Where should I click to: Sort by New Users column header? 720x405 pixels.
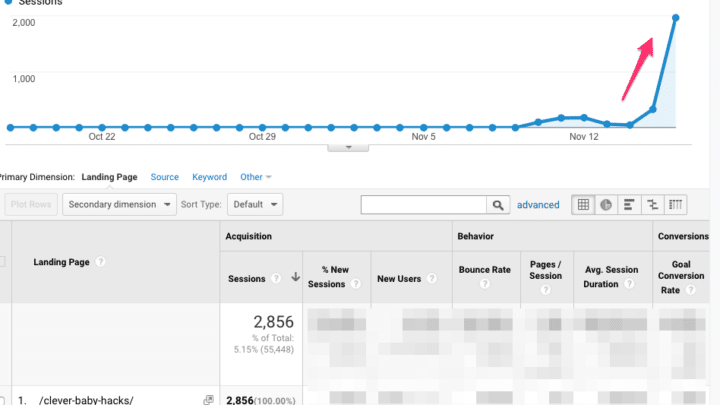pos(399,279)
